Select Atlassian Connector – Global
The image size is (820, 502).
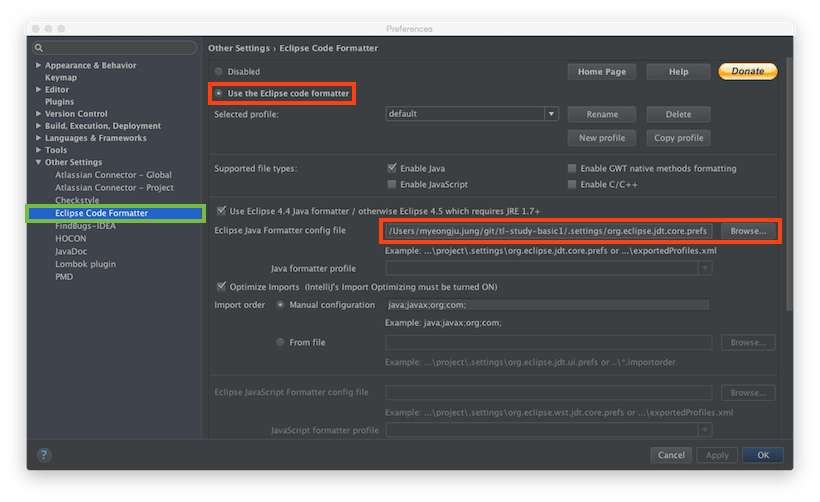113,175
